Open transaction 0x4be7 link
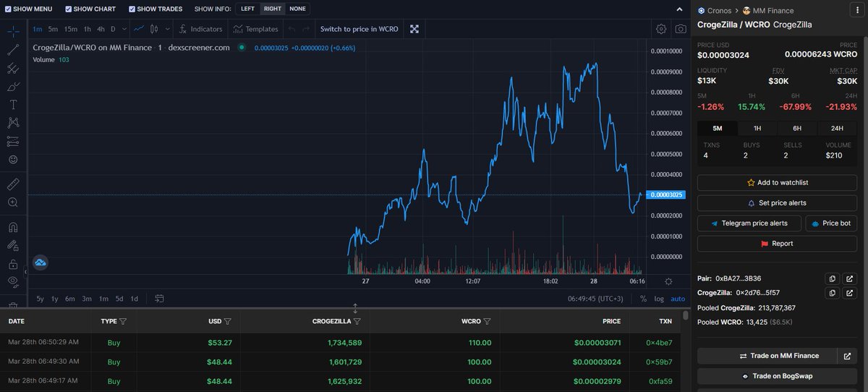The width and height of the screenshot is (868, 392). 660,343
